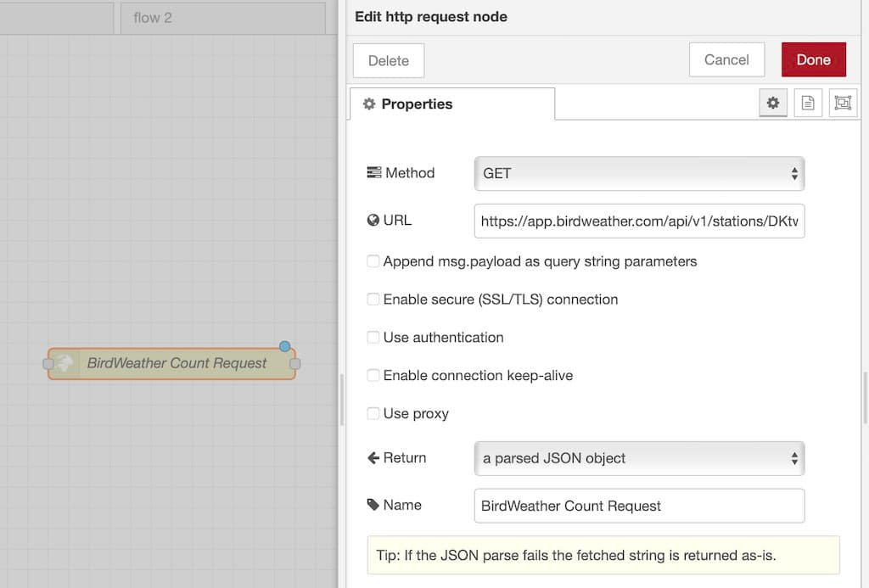
Task: Click the Delete button
Action: [389, 60]
